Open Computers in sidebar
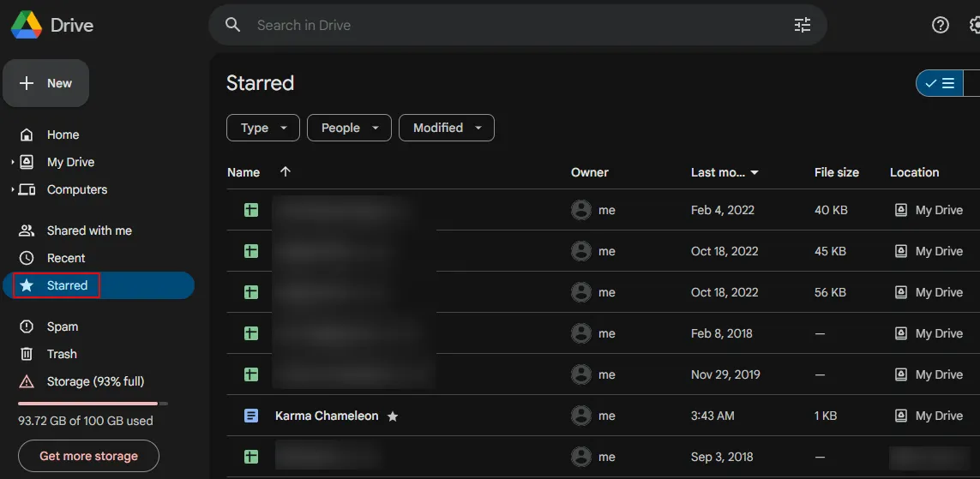Image resolution: width=980 pixels, height=479 pixels. pos(77,190)
